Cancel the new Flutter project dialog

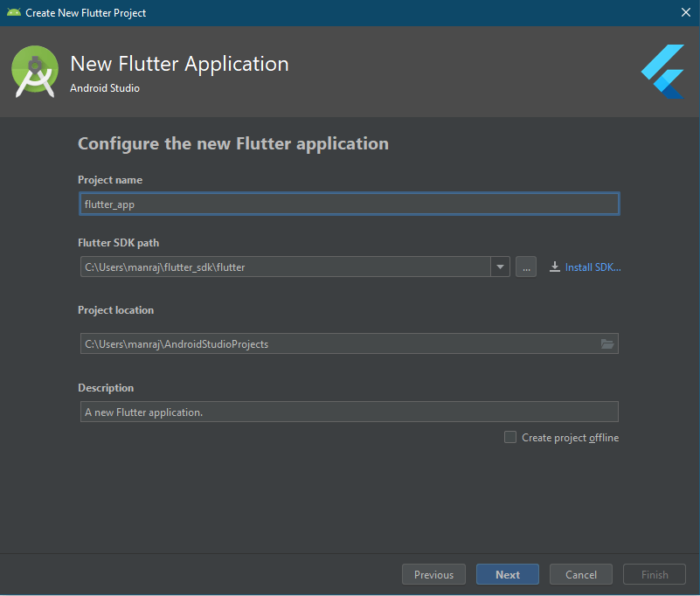[x=581, y=575]
